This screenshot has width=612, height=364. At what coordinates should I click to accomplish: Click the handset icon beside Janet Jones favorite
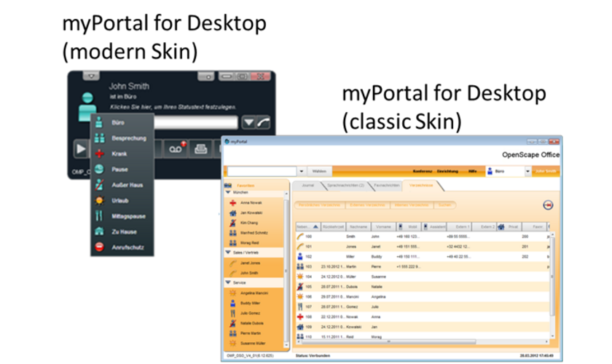pos(232,263)
